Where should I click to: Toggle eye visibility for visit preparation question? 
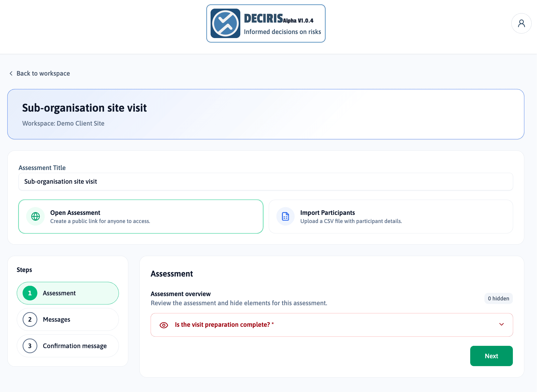click(164, 325)
